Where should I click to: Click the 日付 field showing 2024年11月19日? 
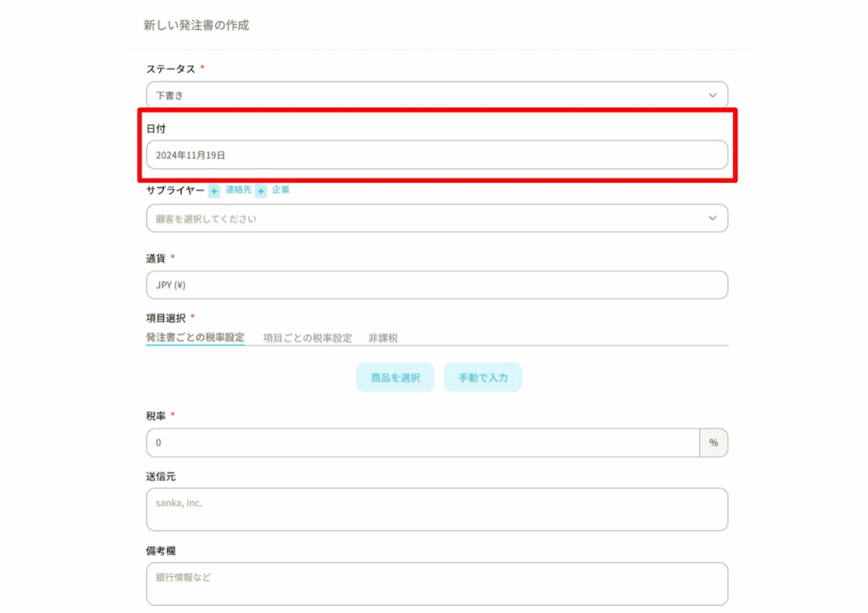(436, 155)
